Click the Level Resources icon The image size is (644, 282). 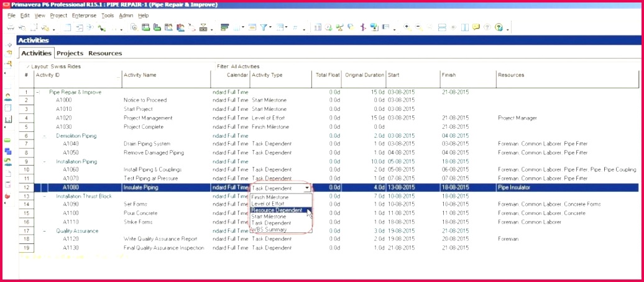pos(339,27)
